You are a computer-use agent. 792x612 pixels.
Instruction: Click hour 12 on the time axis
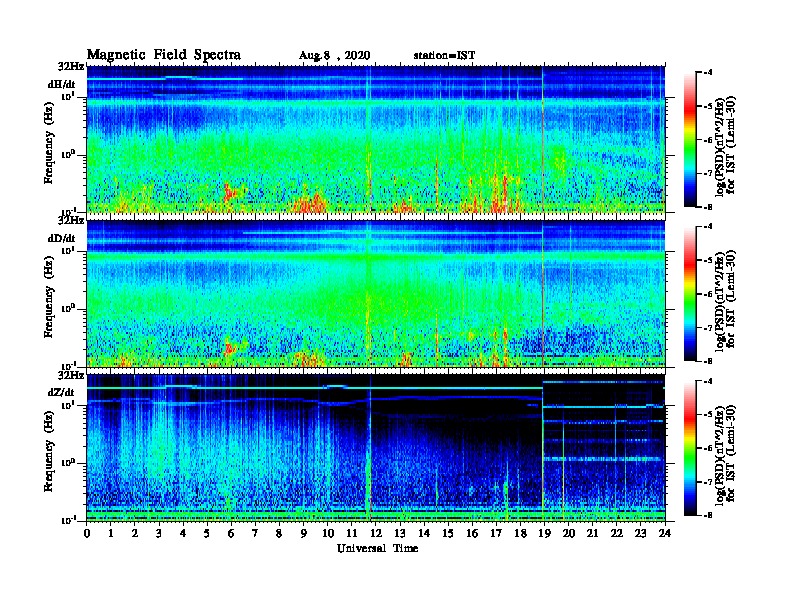[376, 534]
